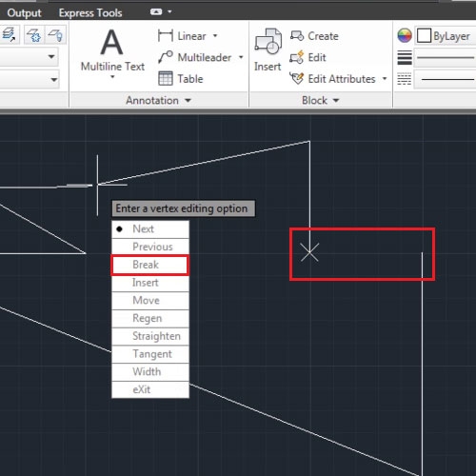Image resolution: width=476 pixels, height=476 pixels.
Task: Click the color wheel object color icon
Action: click(405, 35)
